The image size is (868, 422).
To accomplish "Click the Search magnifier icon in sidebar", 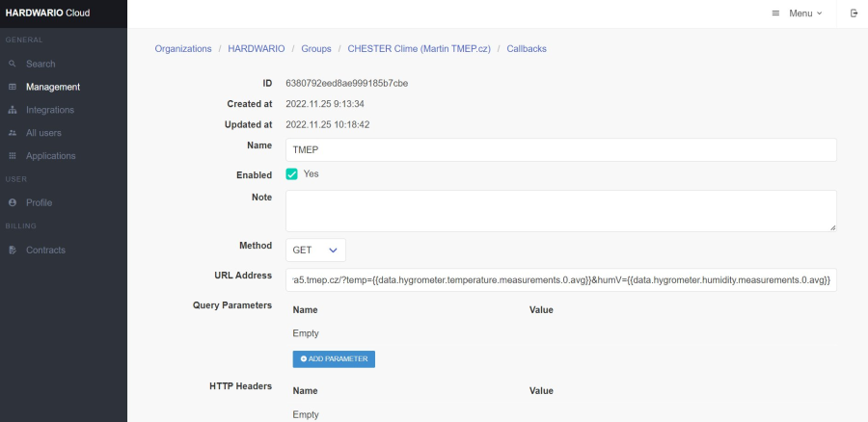I will pyautogui.click(x=13, y=64).
